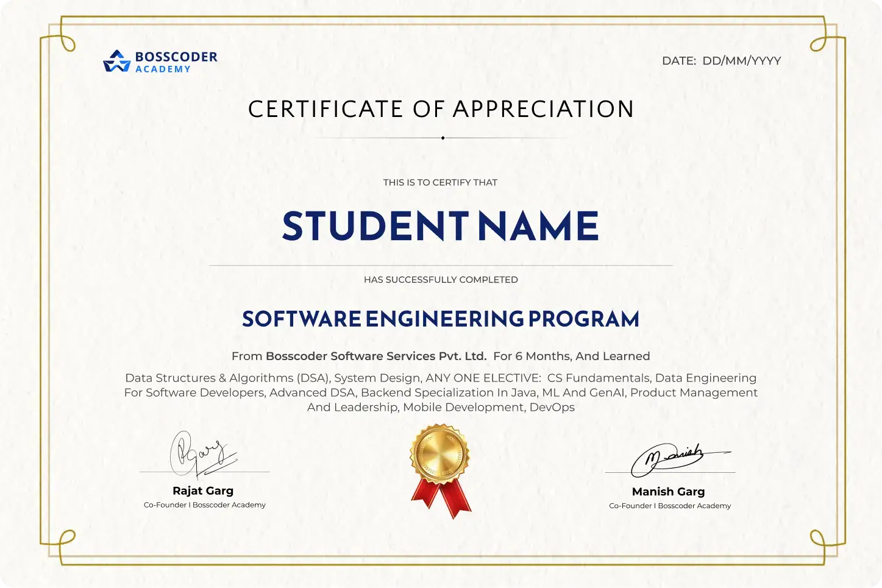Select the STUDENT NAME placeholder text
The image size is (882, 588).
tap(440, 225)
